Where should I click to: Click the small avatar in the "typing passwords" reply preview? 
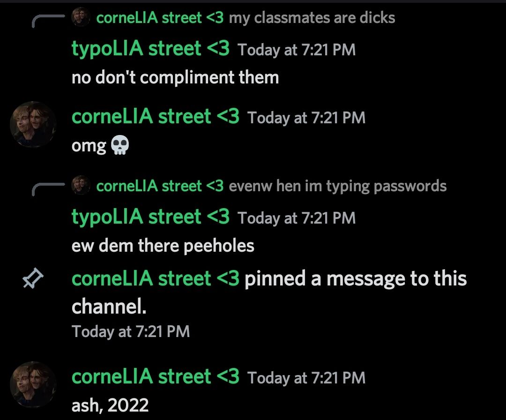81,185
